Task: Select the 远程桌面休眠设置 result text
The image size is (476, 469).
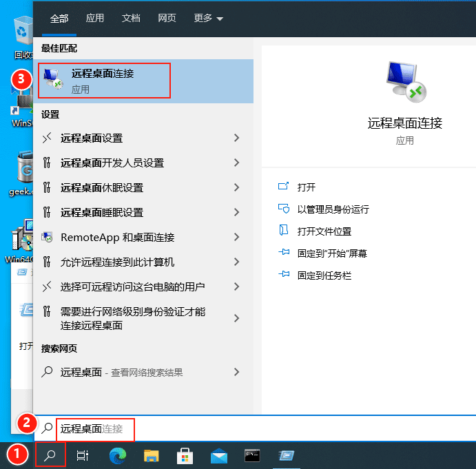Action: 102,187
